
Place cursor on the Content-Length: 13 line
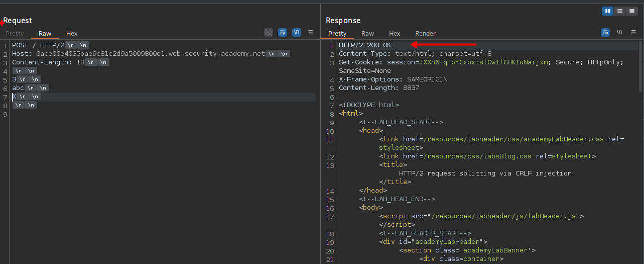coord(48,62)
